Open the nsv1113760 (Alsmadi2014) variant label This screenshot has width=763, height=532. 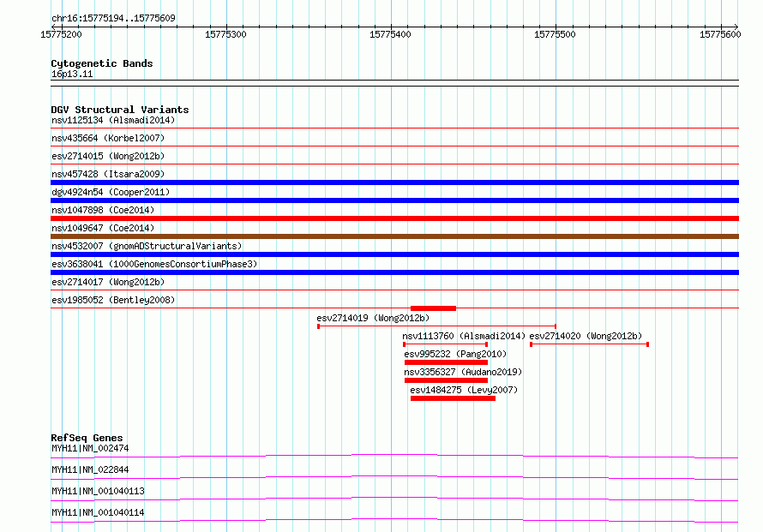(x=464, y=336)
